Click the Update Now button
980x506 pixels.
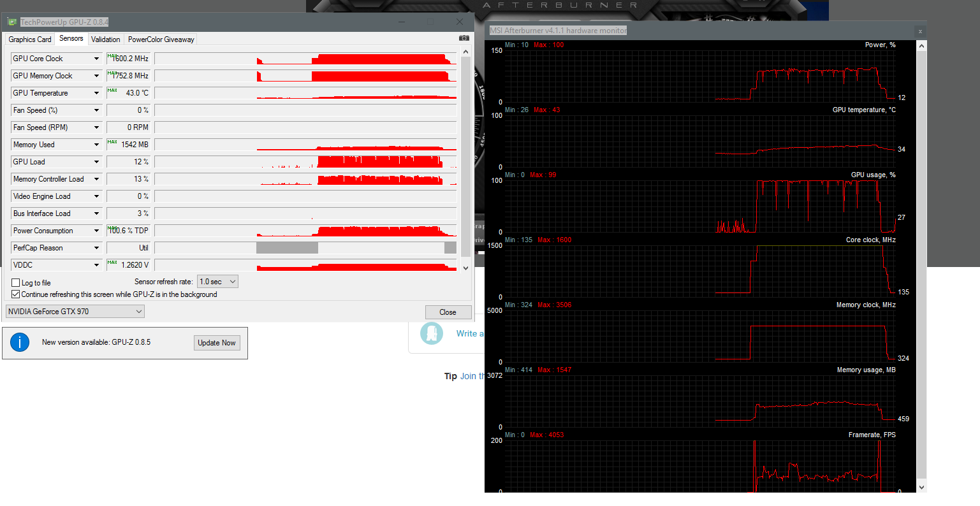pyautogui.click(x=217, y=343)
